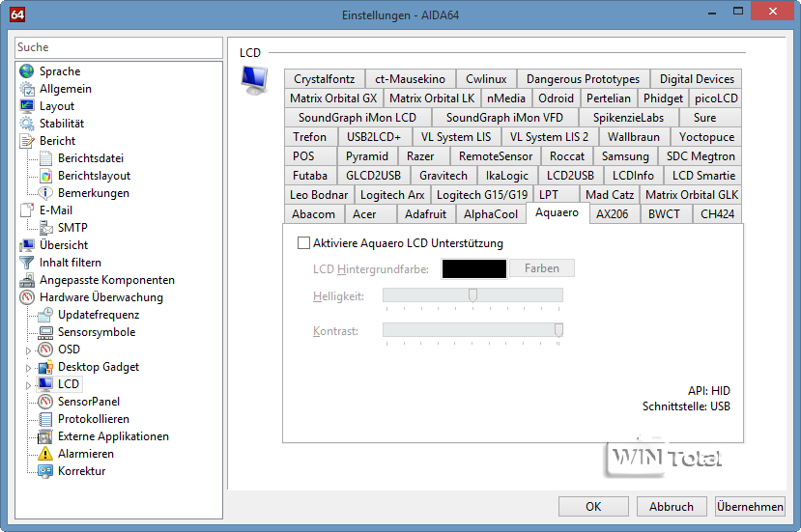The height and width of the screenshot is (532, 801).
Task: Click the Farben color button
Action: 542,268
